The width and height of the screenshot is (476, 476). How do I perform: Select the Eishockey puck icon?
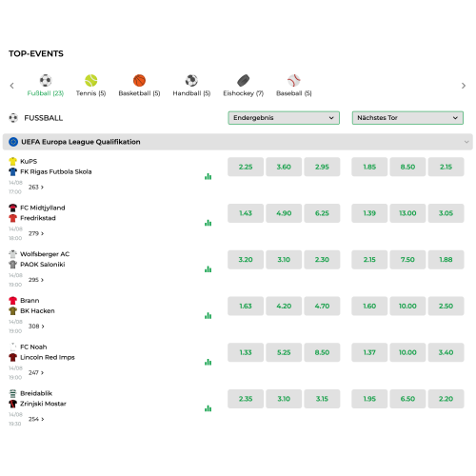click(x=244, y=81)
